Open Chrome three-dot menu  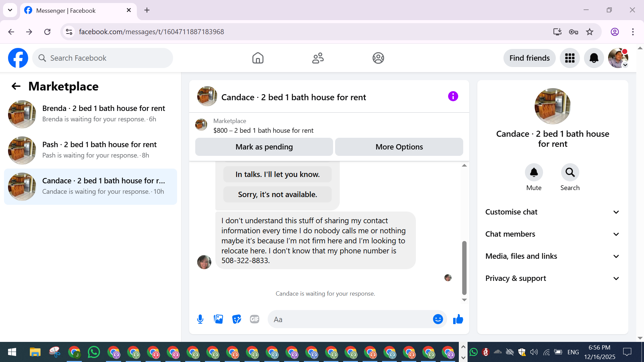[x=633, y=32]
